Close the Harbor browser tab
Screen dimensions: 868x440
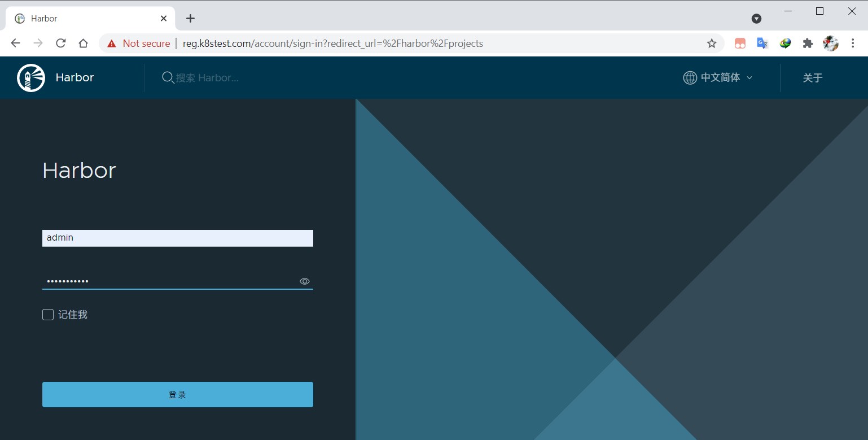tap(164, 19)
